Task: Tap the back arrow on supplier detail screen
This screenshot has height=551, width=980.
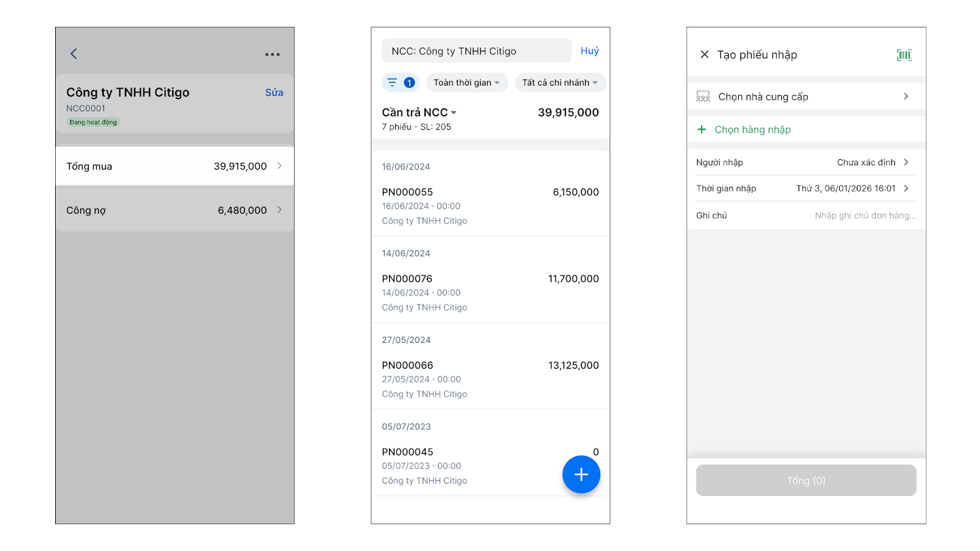Action: [73, 54]
